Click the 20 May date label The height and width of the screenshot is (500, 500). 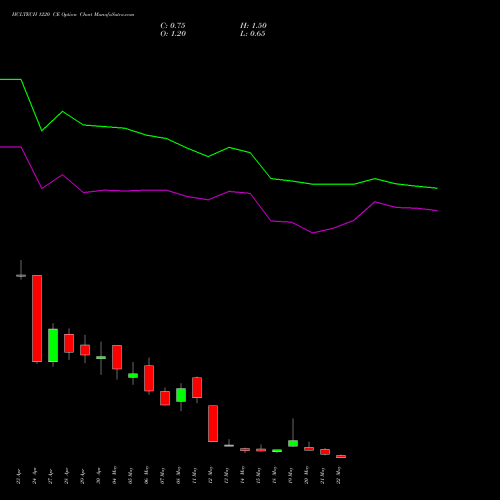coord(307,476)
